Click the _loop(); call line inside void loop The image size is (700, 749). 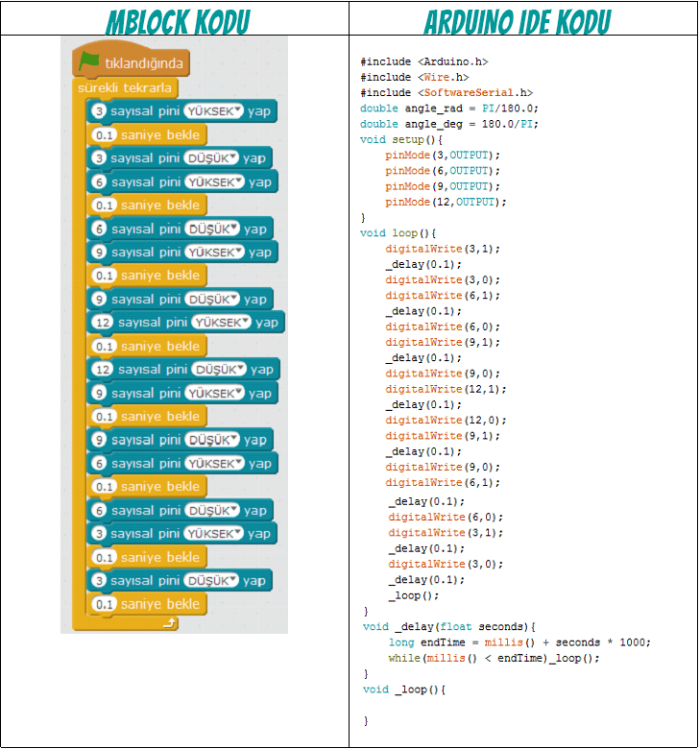(414, 595)
